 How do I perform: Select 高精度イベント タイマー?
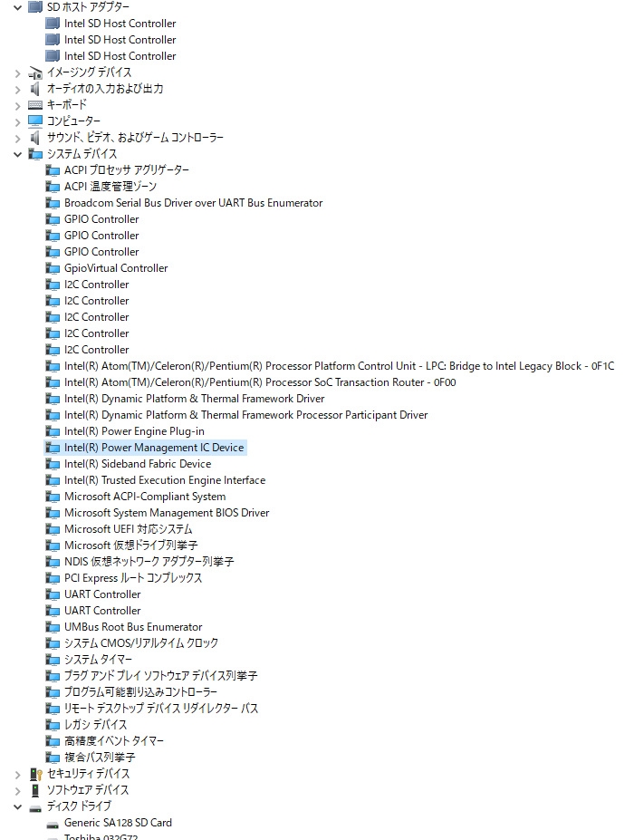(x=114, y=741)
